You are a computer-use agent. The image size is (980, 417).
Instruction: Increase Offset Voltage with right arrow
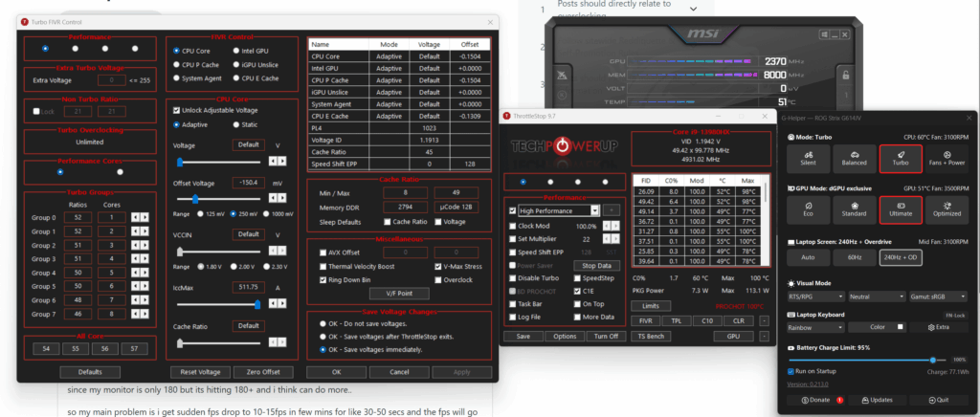[x=282, y=198]
